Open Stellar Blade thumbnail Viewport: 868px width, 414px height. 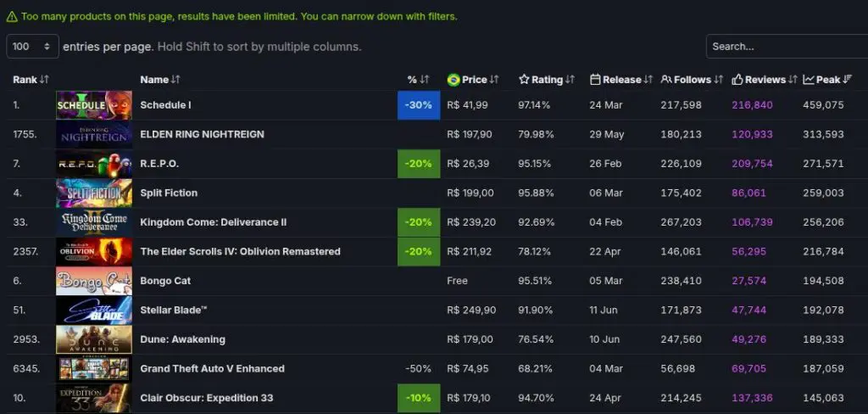[x=94, y=310]
